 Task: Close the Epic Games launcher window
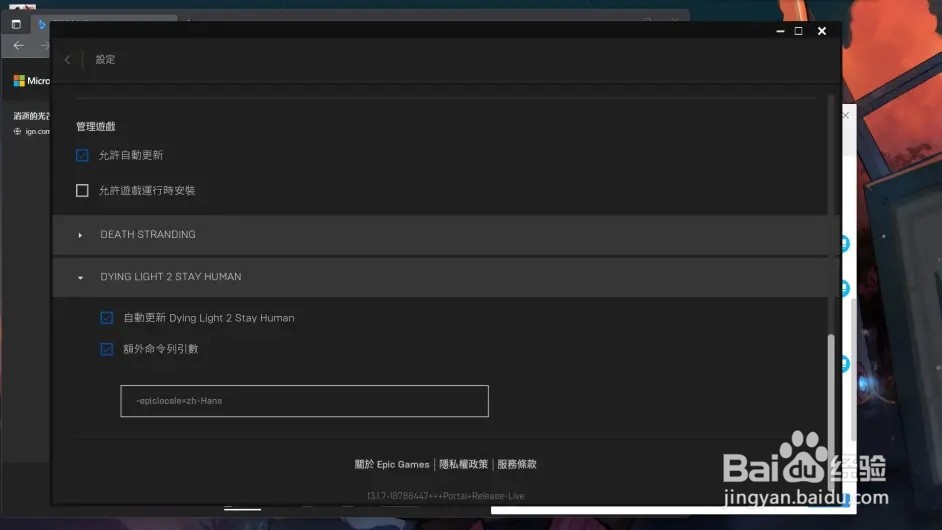click(x=822, y=31)
